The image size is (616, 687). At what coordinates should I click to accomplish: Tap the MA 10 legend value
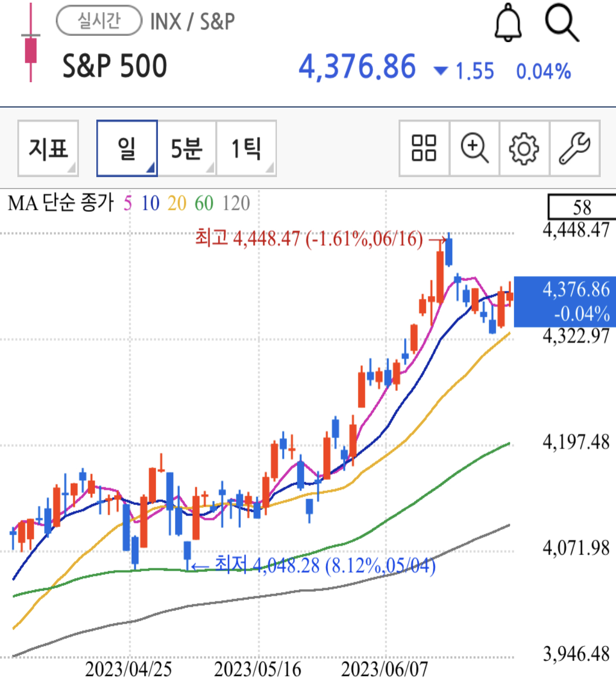point(150,203)
